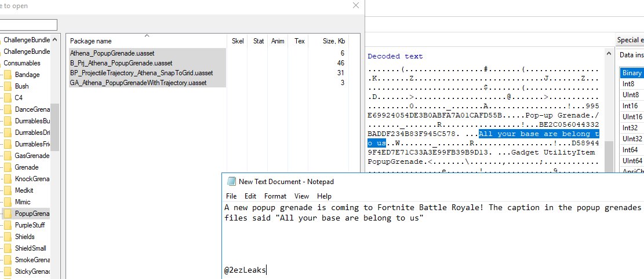Select the C4 folder in the tree

tap(19, 98)
